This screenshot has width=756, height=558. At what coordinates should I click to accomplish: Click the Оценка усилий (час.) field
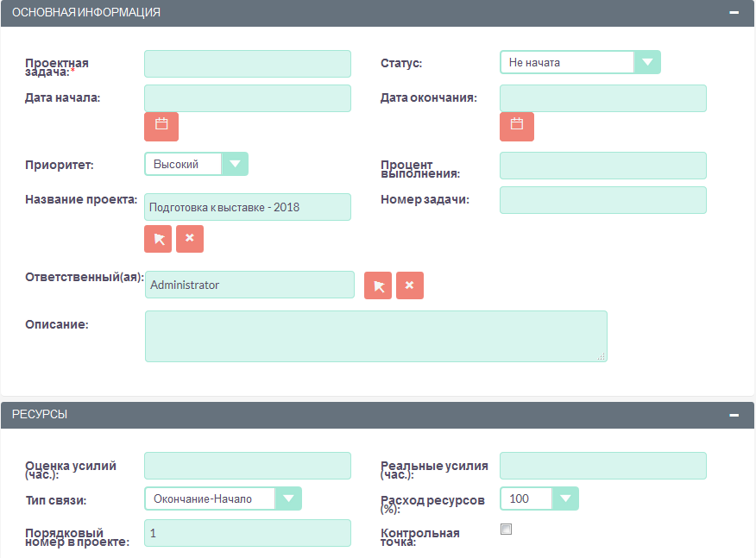[x=248, y=466]
